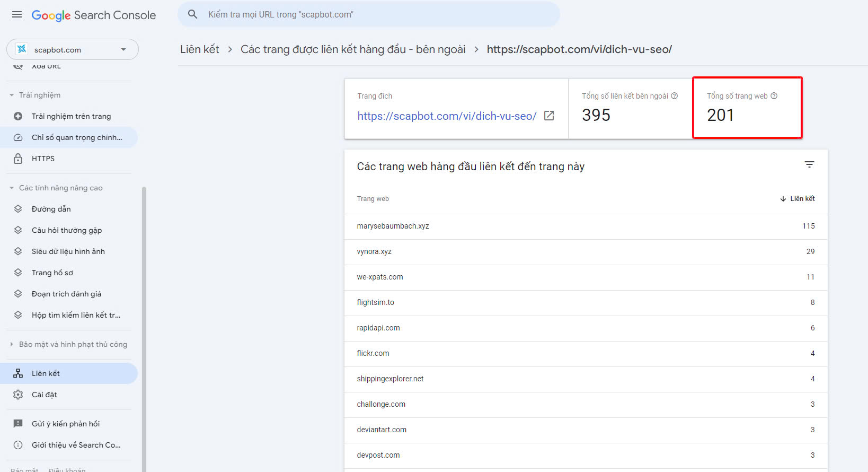Click the search magnifier icon

pyautogui.click(x=193, y=14)
